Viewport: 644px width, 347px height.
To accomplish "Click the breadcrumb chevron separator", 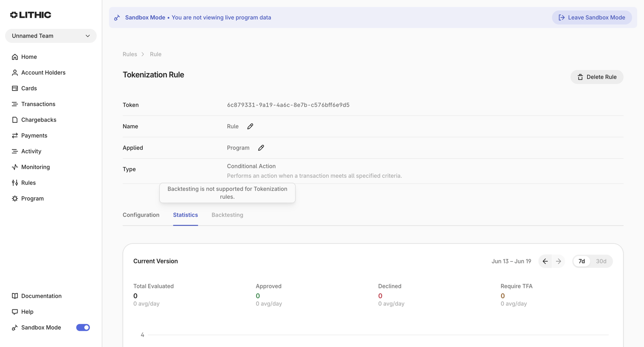I will pos(143,54).
